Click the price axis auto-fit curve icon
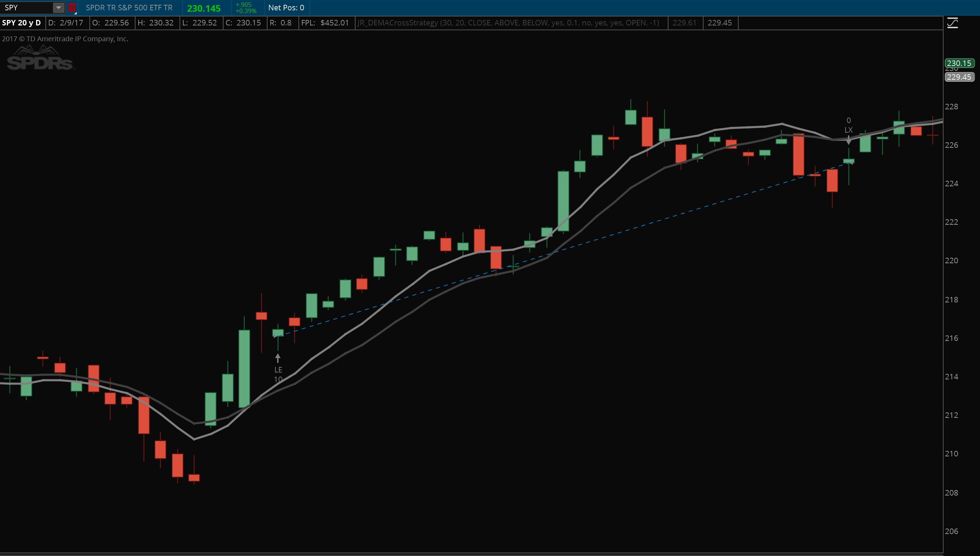 pos(952,23)
